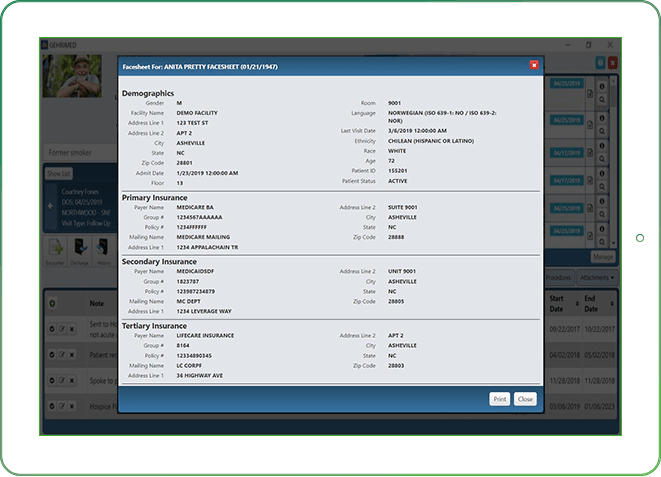Click the red icon button at top right of app
The height and width of the screenshot is (477, 661).
pyautogui.click(x=613, y=62)
